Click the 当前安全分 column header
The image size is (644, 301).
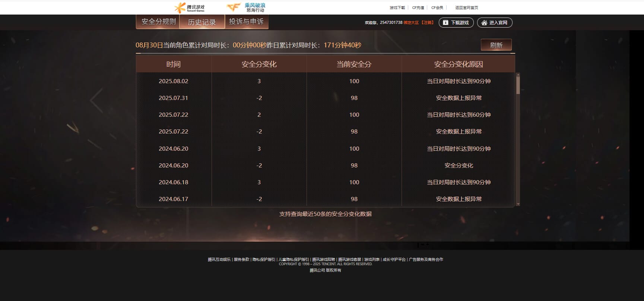tap(354, 64)
